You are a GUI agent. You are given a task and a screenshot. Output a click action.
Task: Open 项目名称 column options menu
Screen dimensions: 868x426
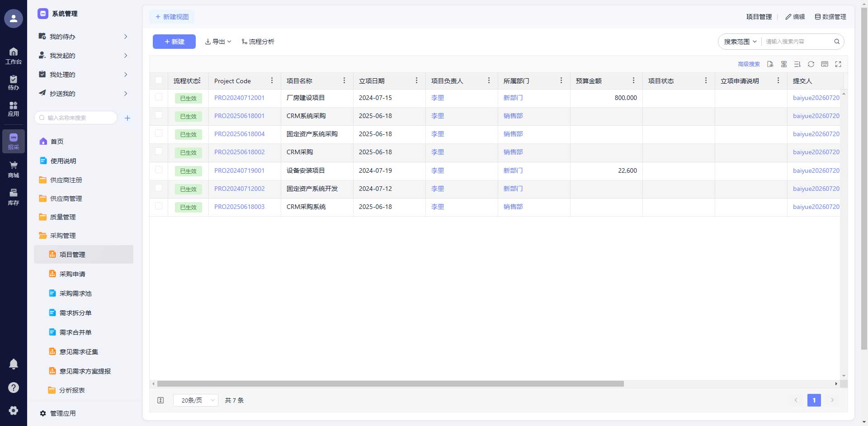pyautogui.click(x=344, y=80)
